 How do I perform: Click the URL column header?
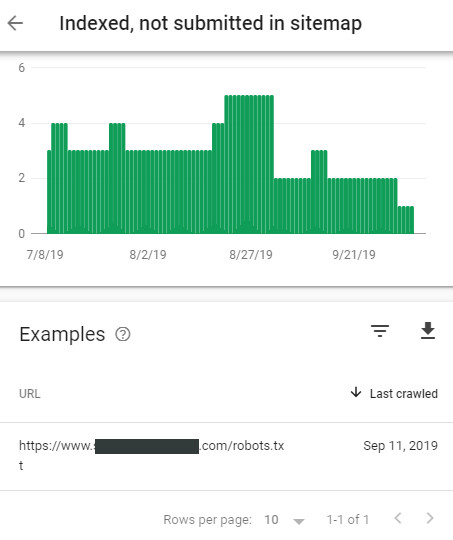(x=30, y=394)
